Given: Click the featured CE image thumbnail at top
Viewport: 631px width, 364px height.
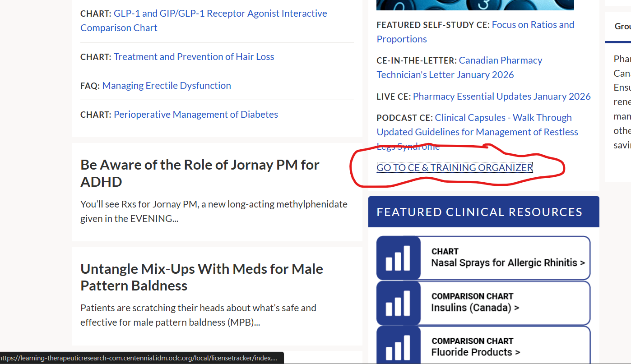Looking at the screenshot, I should [x=475, y=5].
